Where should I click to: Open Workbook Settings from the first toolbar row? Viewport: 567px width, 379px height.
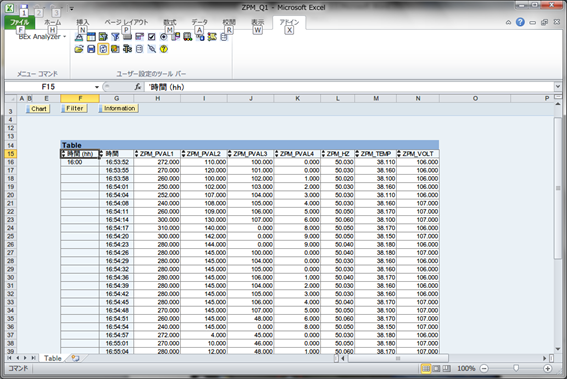point(224,37)
